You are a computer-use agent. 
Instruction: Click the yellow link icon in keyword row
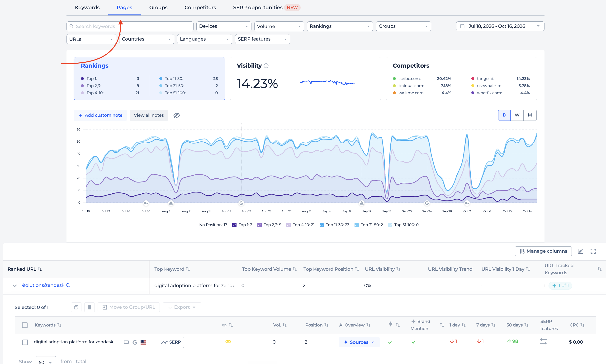click(228, 342)
